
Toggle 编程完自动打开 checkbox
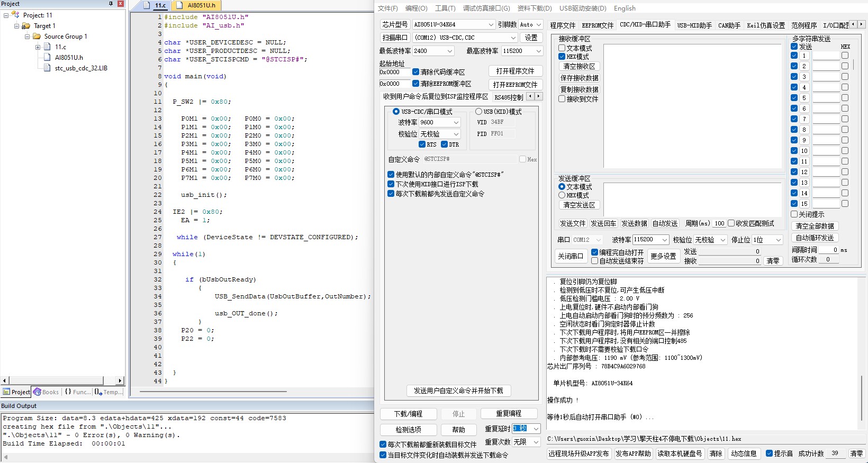[595, 252]
